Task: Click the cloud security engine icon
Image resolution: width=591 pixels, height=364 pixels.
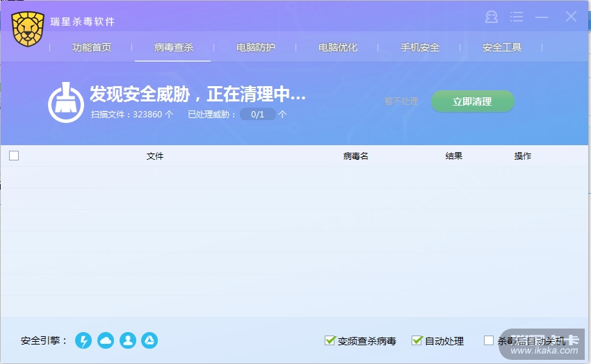Action: point(106,340)
